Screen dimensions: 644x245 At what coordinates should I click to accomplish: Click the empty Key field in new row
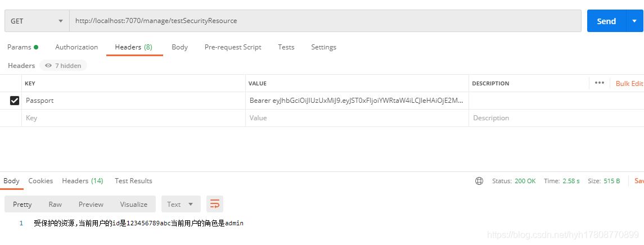point(133,118)
